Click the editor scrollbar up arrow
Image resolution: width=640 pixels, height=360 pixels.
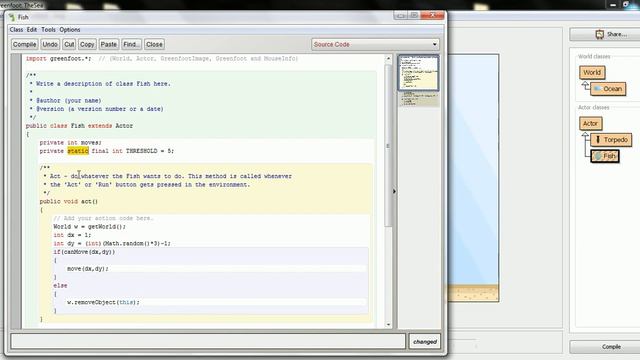tap(388, 59)
